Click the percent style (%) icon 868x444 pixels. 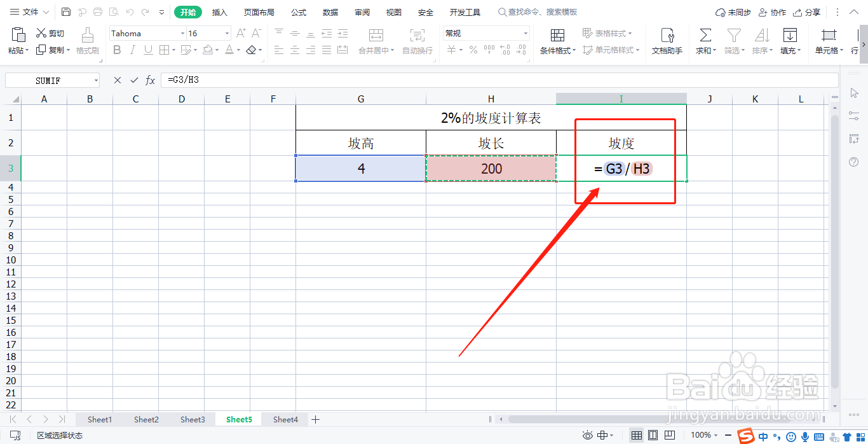click(473, 50)
